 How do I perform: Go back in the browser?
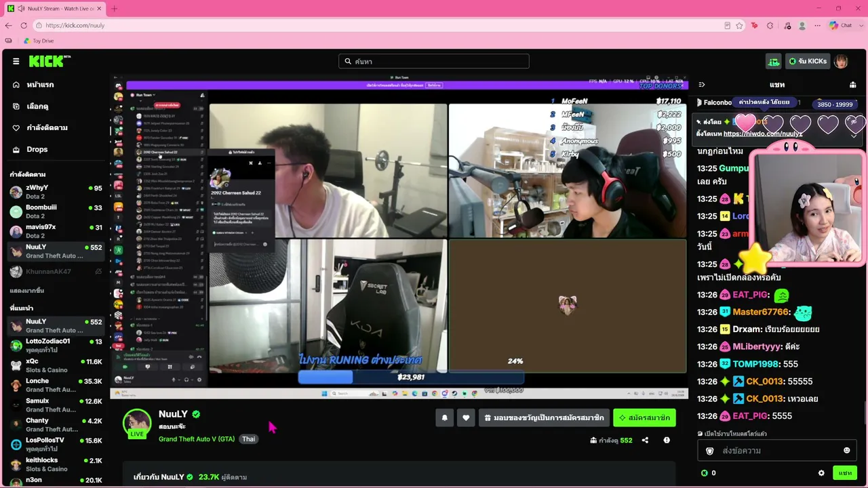tap(8, 26)
